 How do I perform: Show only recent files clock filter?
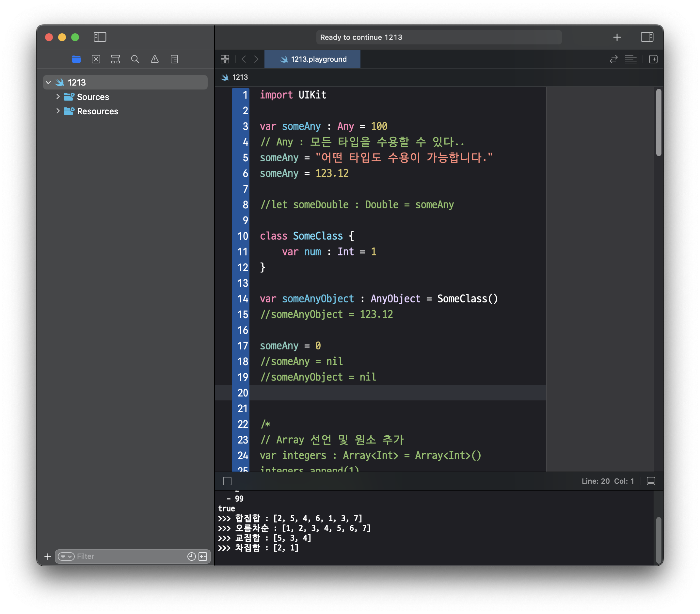coord(191,557)
